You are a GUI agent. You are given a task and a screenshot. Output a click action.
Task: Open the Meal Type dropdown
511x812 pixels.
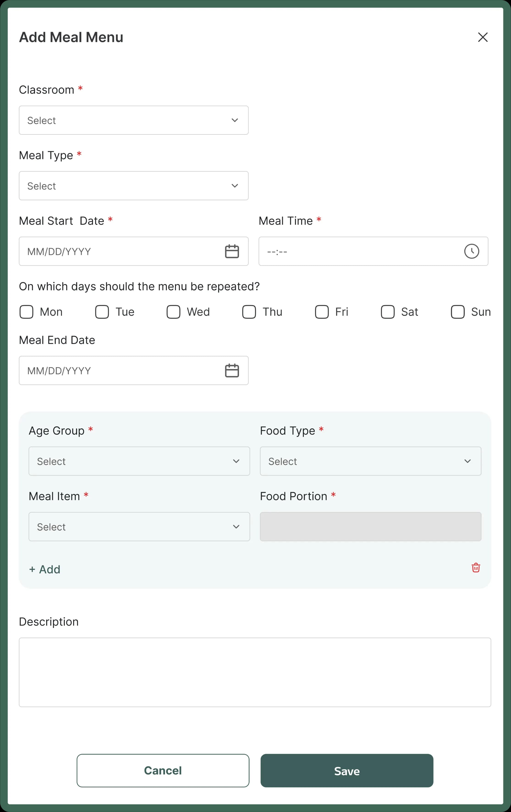[x=134, y=185]
